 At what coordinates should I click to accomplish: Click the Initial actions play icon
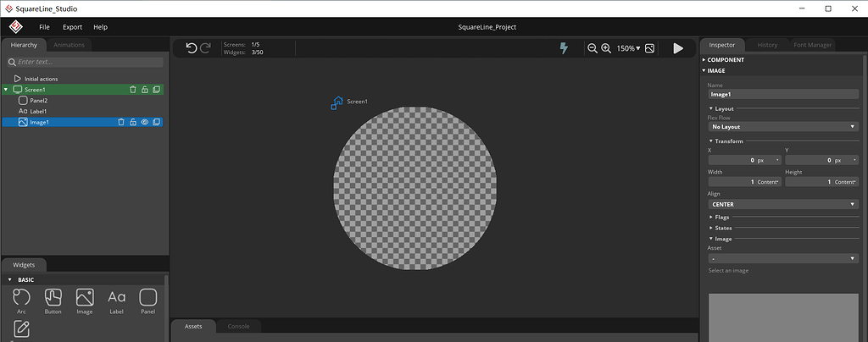(18, 79)
